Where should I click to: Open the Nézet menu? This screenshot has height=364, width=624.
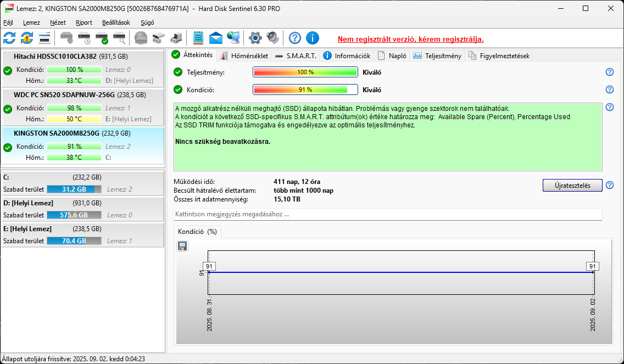[58, 23]
